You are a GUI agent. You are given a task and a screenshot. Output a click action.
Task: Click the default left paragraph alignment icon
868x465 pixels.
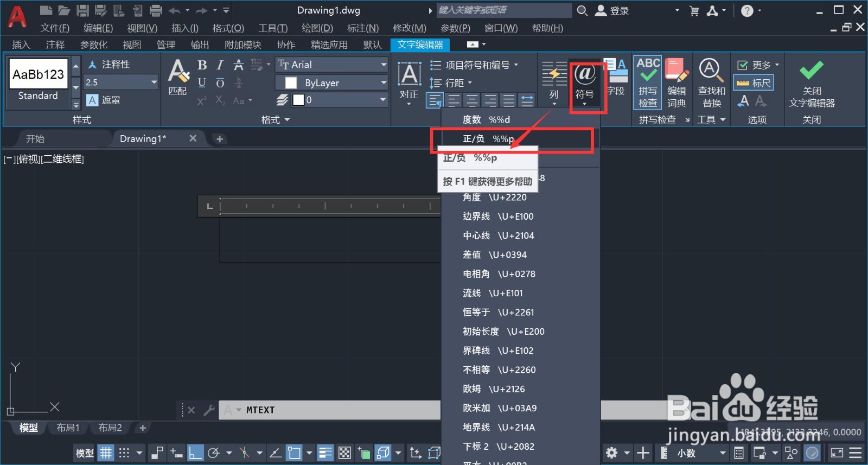[x=435, y=100]
